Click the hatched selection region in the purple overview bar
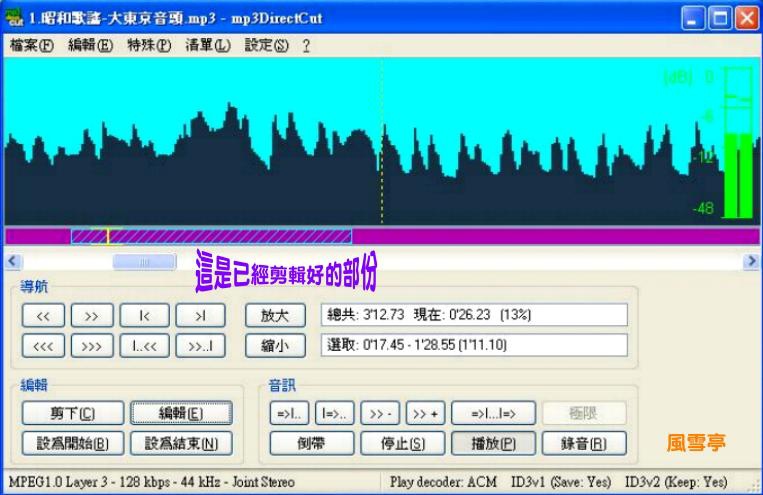Viewport: 763px width, 495px height. (x=211, y=237)
